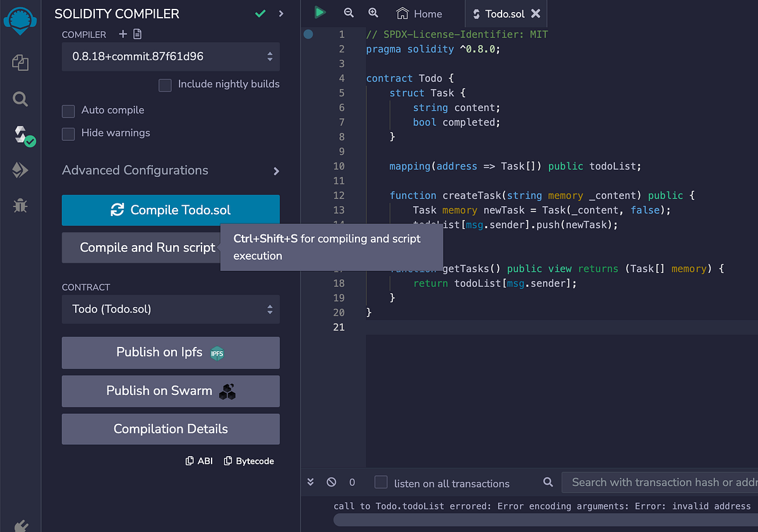Enable Auto compile

click(68, 111)
